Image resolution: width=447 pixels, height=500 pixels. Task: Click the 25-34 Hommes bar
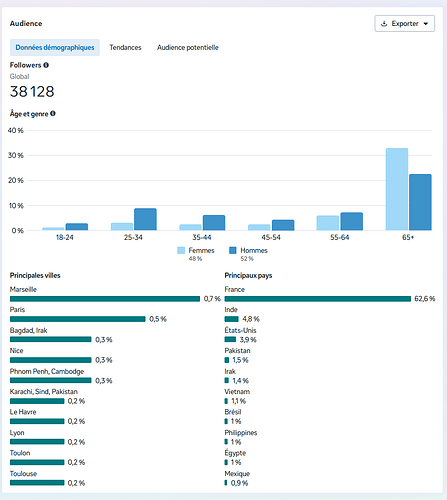click(x=145, y=219)
